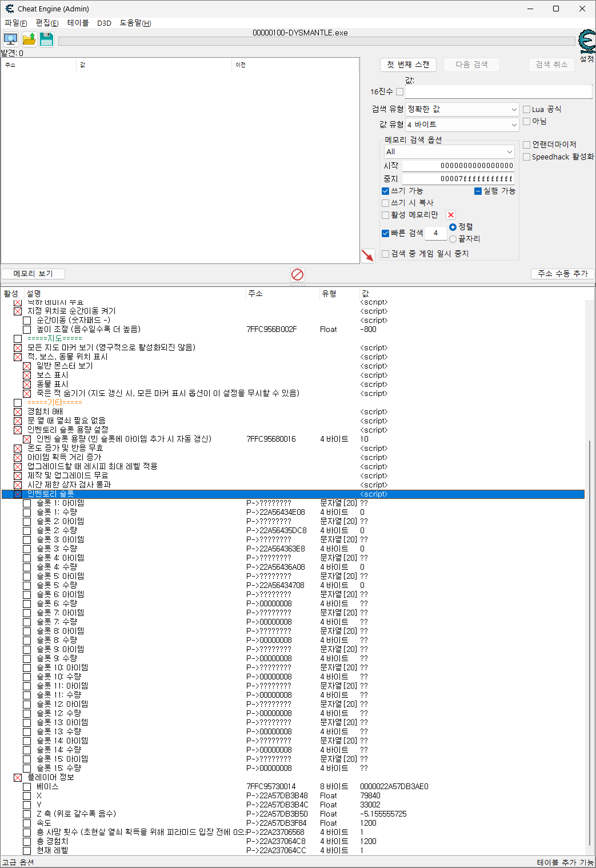
Task: Click the value 1200 of 총 경험치
Action: [x=368, y=841]
